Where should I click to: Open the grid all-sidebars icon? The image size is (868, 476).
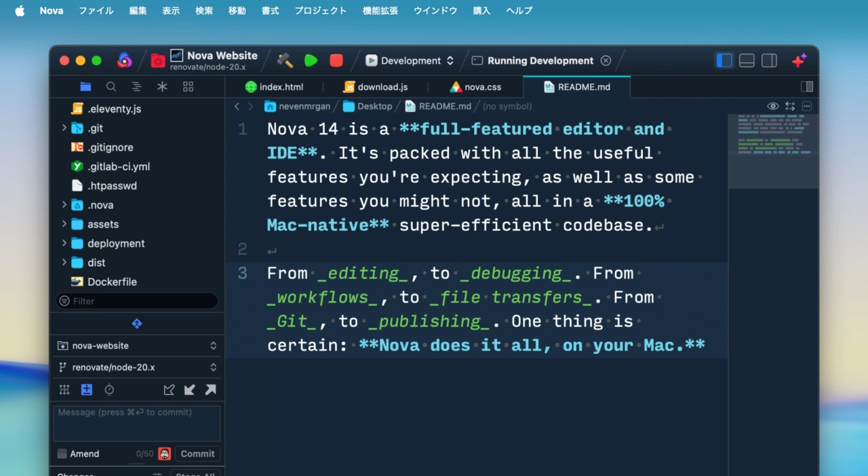point(189,87)
